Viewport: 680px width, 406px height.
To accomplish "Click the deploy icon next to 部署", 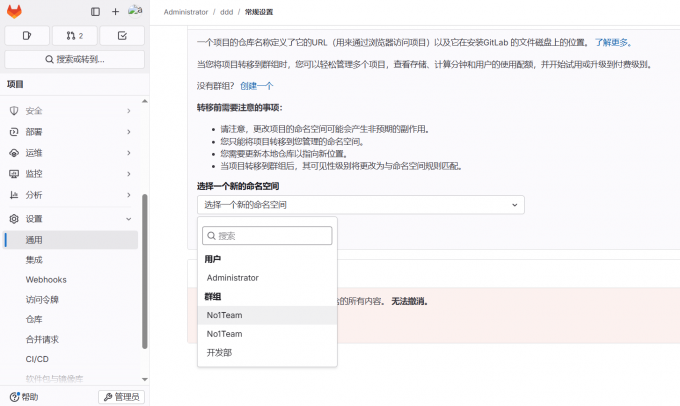I will pos(14,132).
